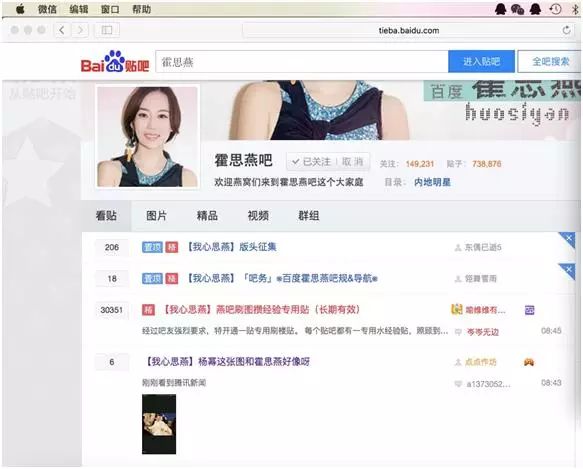Viewport: 583px width, 469px height.
Task: Click reply count 6 on 杨幂 post
Action: click(112, 362)
